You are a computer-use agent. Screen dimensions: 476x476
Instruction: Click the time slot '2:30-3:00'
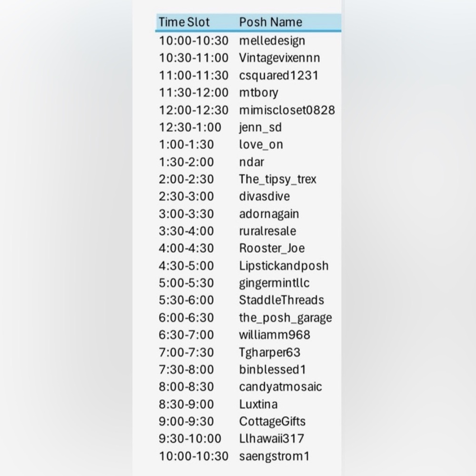(187, 197)
